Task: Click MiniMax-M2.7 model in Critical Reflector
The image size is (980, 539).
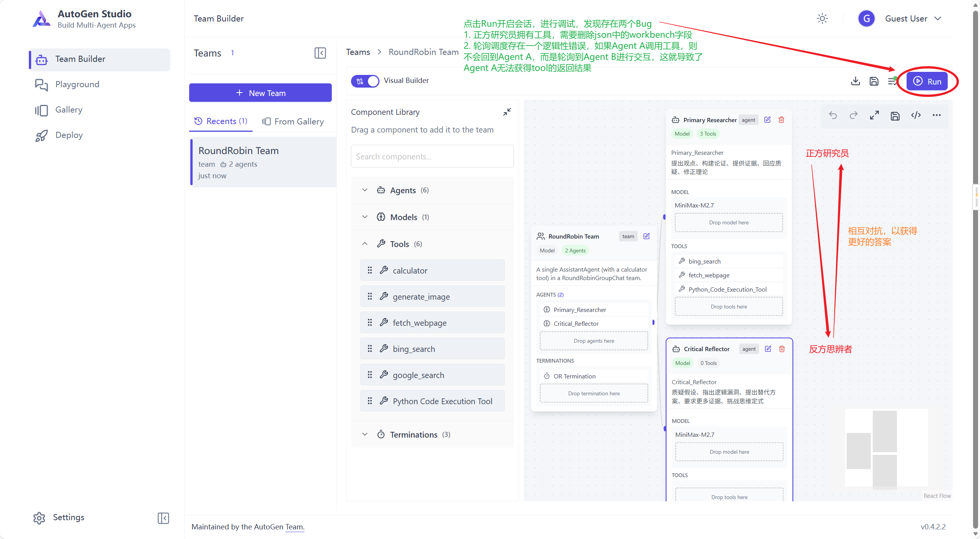Action: point(695,435)
